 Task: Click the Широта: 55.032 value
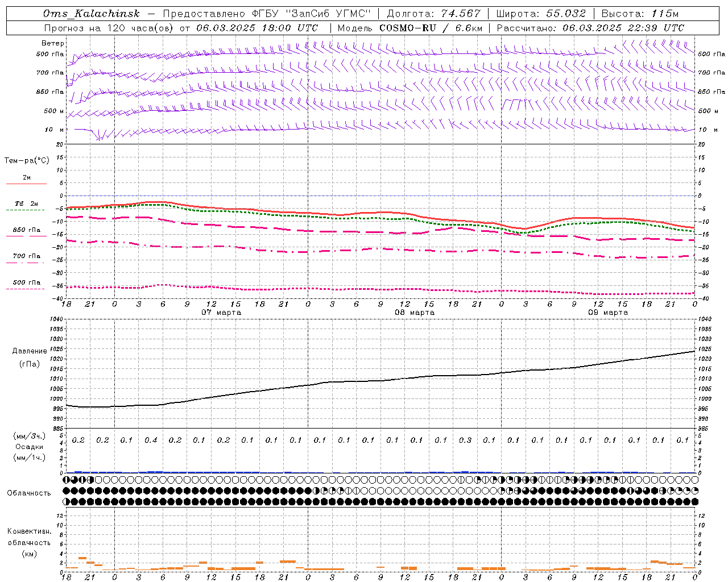pyautogui.click(x=540, y=14)
